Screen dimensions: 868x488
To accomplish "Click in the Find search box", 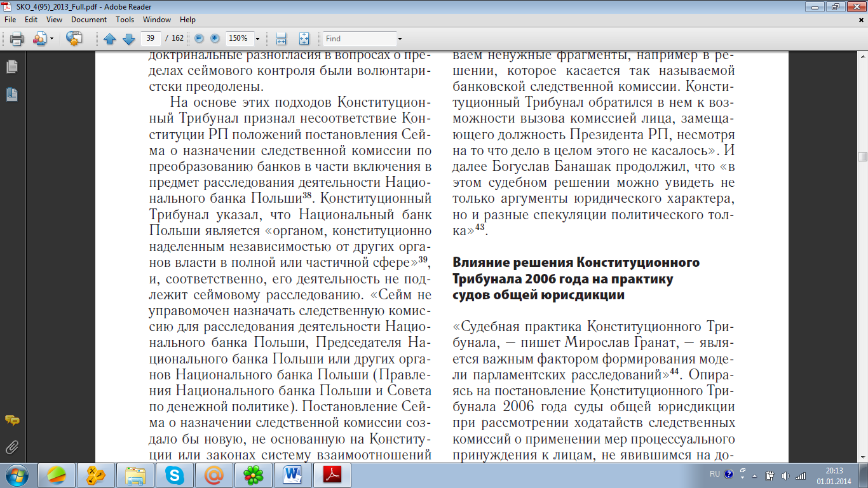I will [359, 39].
